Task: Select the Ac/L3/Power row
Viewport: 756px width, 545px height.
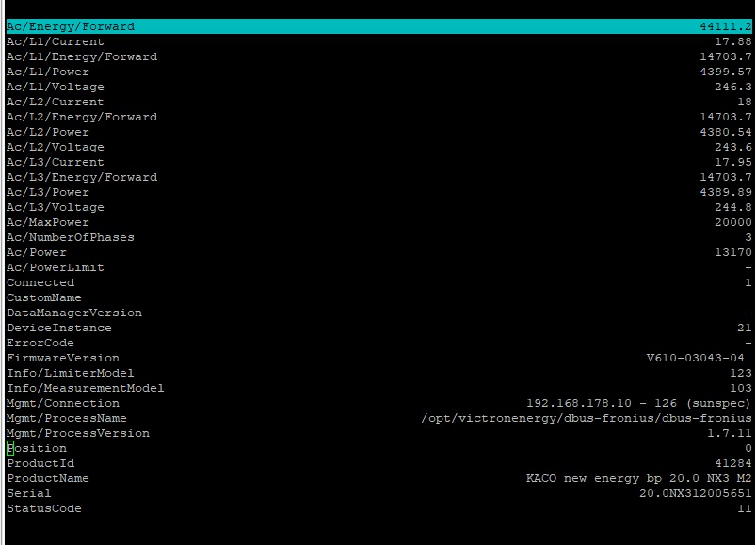Action: click(x=378, y=192)
